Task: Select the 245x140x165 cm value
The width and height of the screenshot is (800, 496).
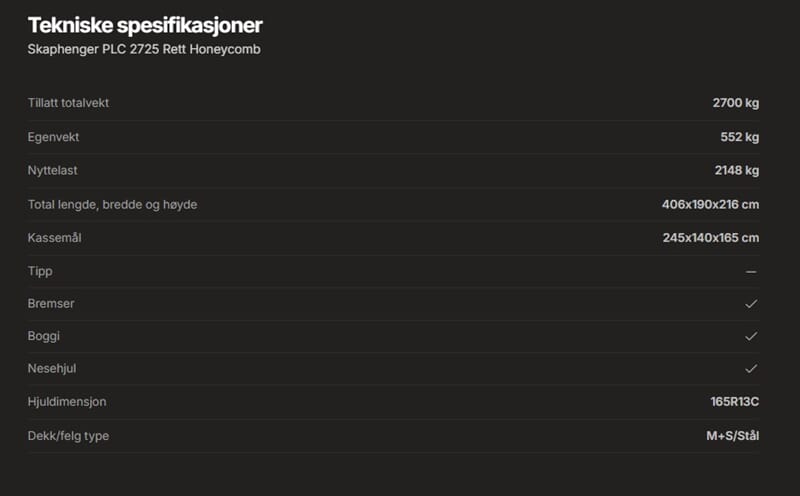Action: (710, 237)
